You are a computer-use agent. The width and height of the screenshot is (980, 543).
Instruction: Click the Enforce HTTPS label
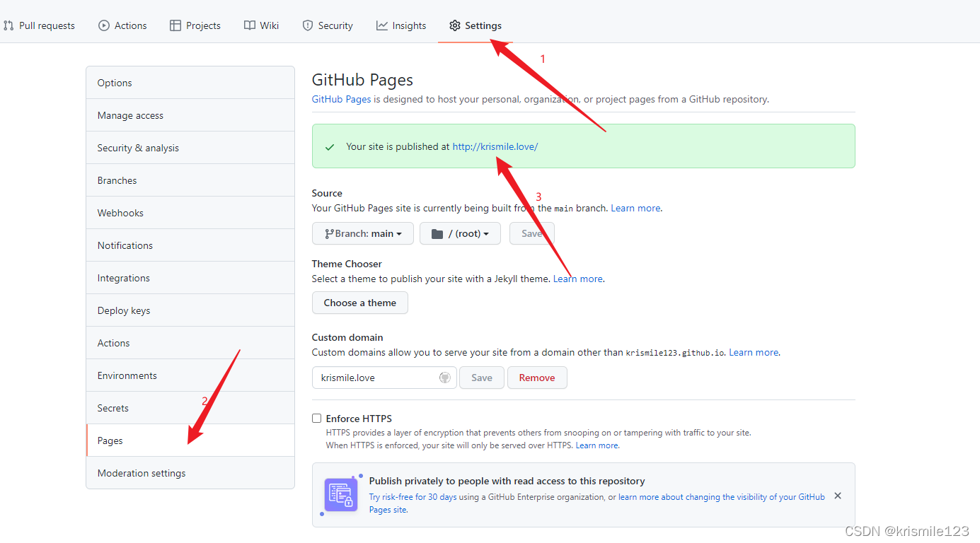pos(359,419)
